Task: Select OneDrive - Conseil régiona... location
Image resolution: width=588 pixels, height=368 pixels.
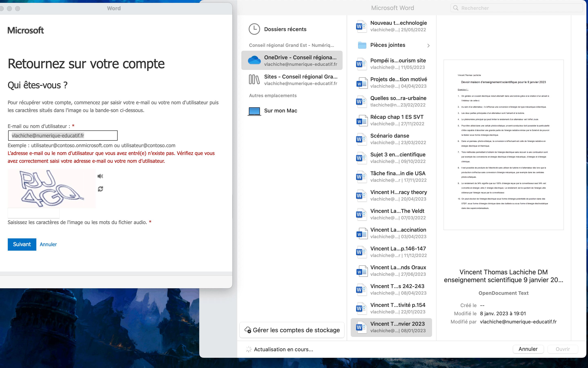Action: coord(292,60)
